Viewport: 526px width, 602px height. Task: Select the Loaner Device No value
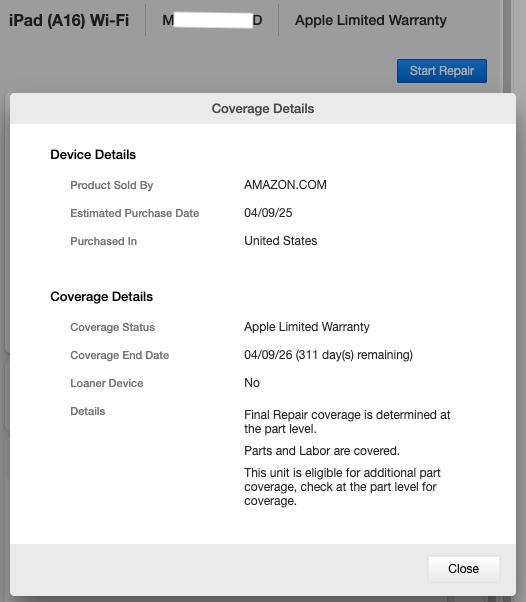click(252, 383)
